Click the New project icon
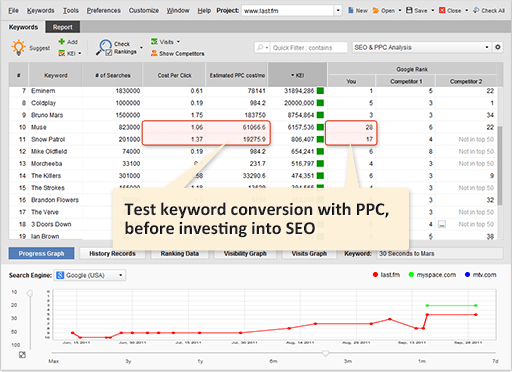This screenshot has width=512, height=372. click(351, 10)
